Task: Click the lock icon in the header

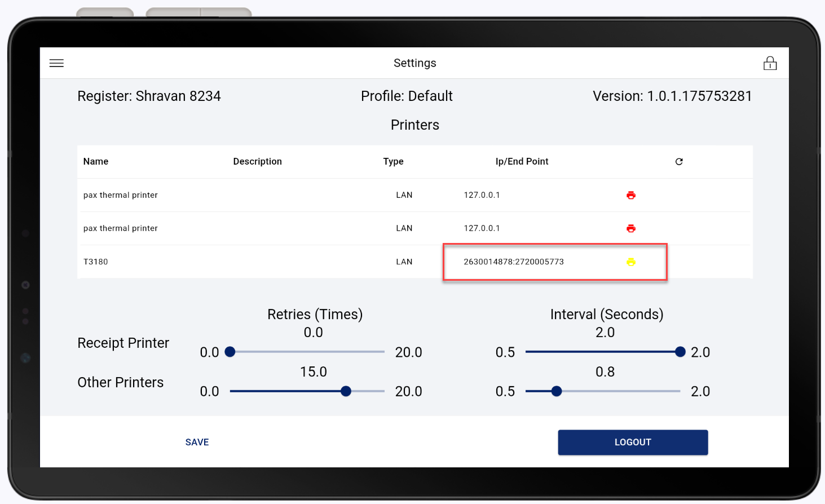Action: (770, 63)
